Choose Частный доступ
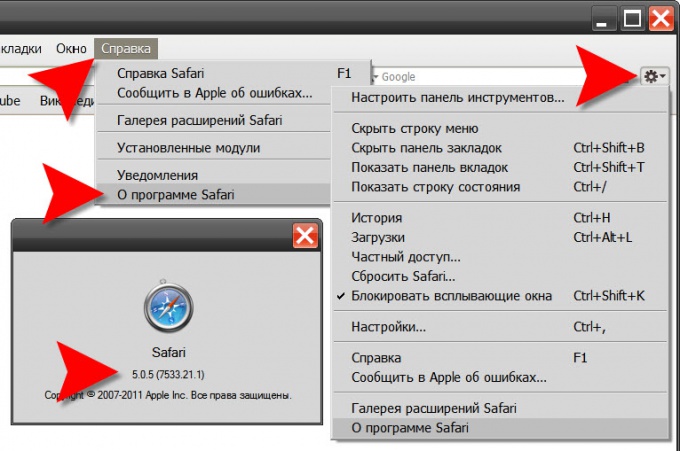 (500, 257)
